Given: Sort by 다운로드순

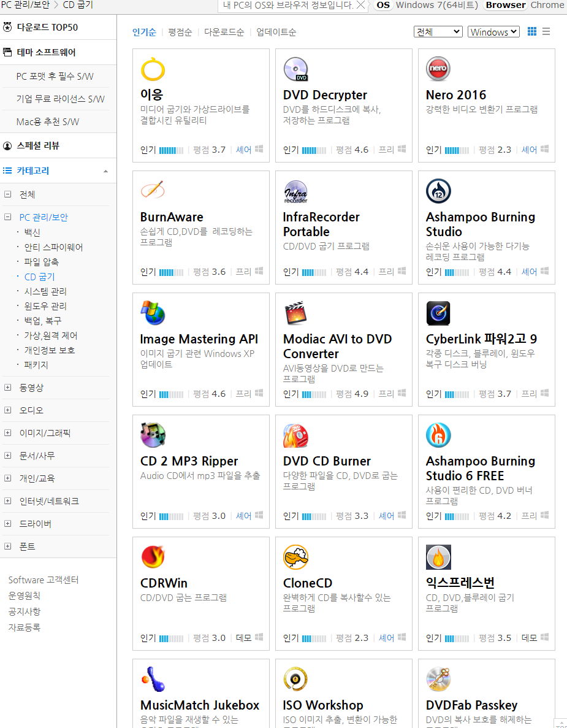Looking at the screenshot, I should coord(224,32).
